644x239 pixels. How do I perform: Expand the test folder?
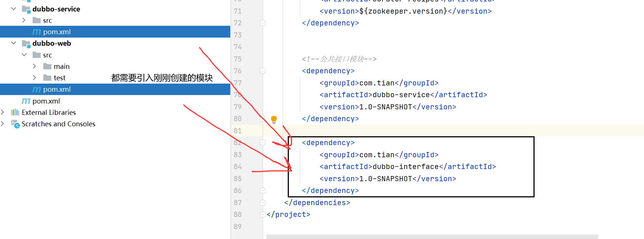tap(35, 78)
